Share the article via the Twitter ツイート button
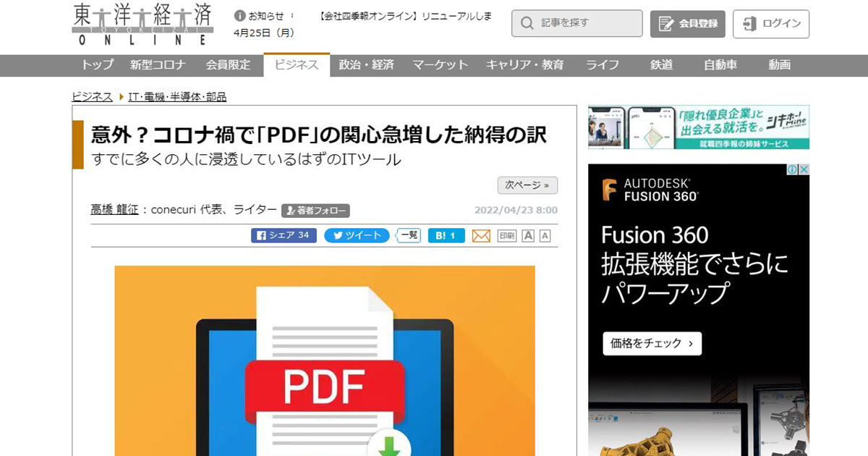The height and width of the screenshot is (456, 868). pos(356,235)
